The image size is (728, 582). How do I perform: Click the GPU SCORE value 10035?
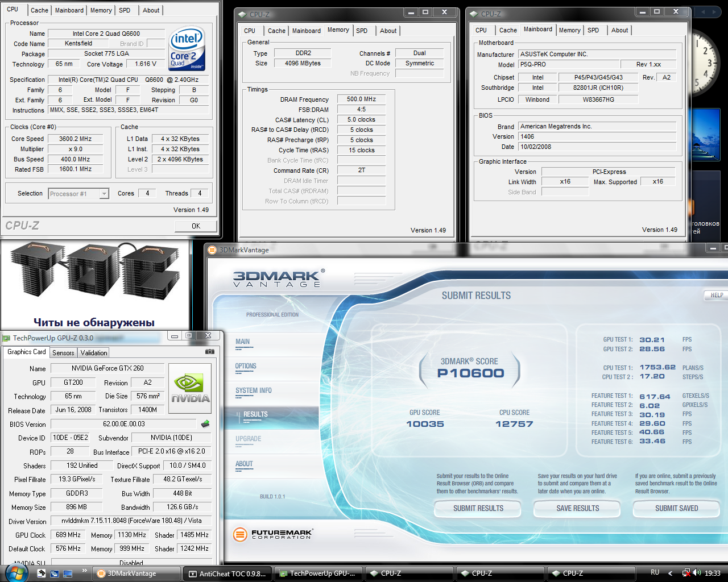click(425, 424)
